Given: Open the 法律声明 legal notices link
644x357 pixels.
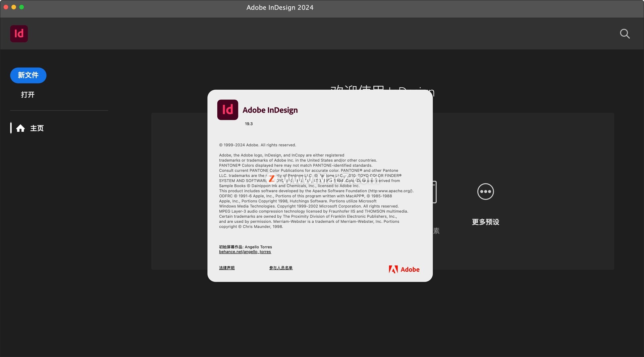Looking at the screenshot, I should point(227,268).
